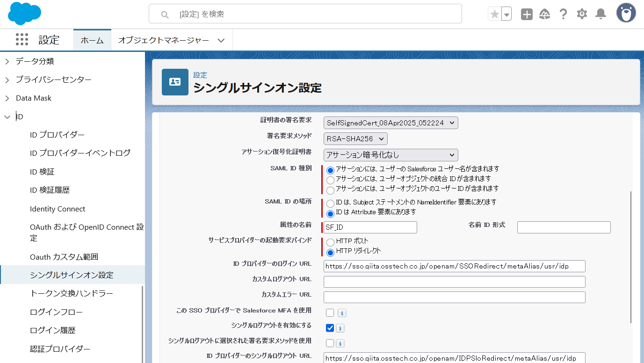Open the global actions plus icon
This screenshot has width=644, height=363.
click(527, 14)
